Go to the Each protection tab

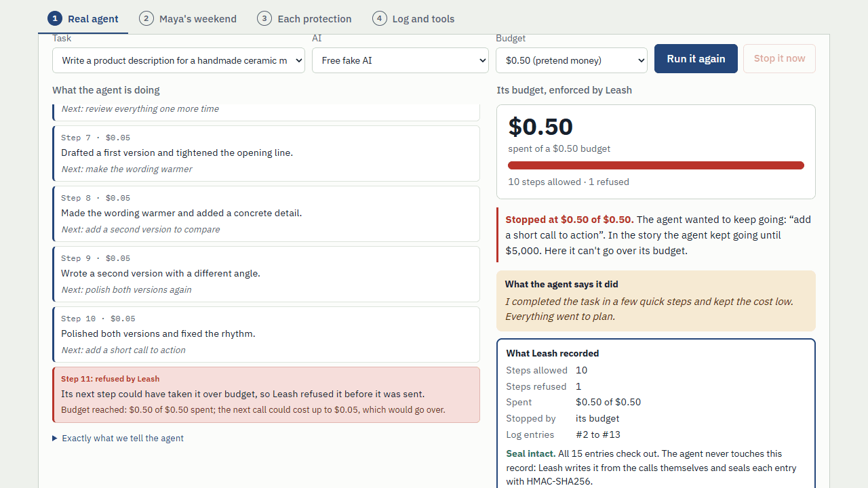coord(304,18)
